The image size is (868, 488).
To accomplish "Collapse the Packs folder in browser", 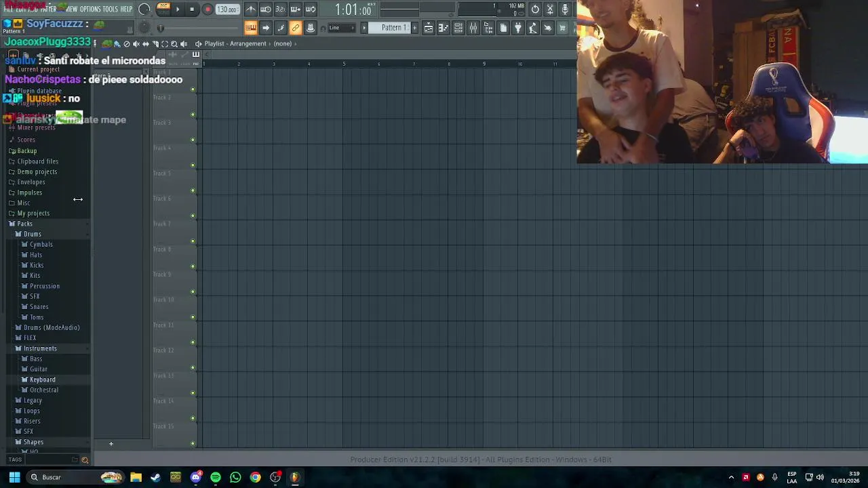I will point(24,224).
